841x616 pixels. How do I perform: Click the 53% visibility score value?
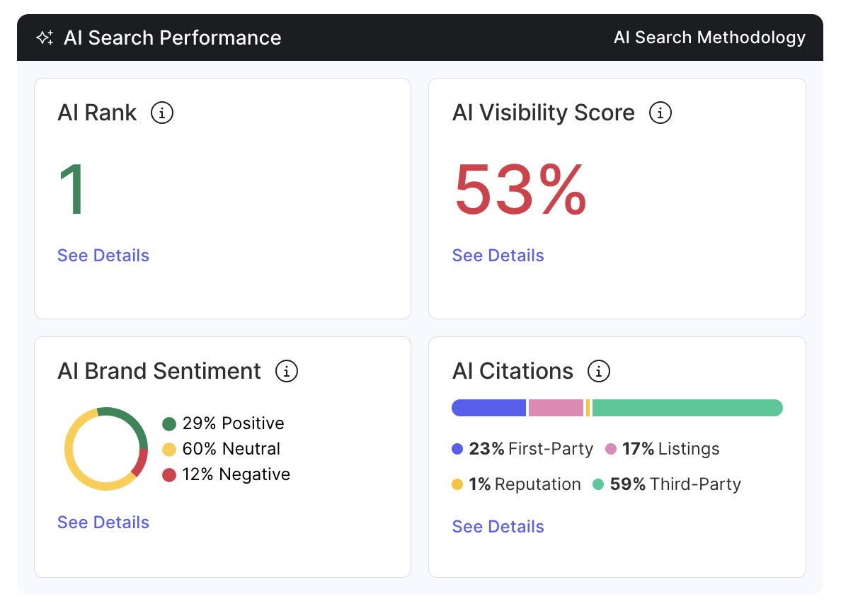click(520, 190)
